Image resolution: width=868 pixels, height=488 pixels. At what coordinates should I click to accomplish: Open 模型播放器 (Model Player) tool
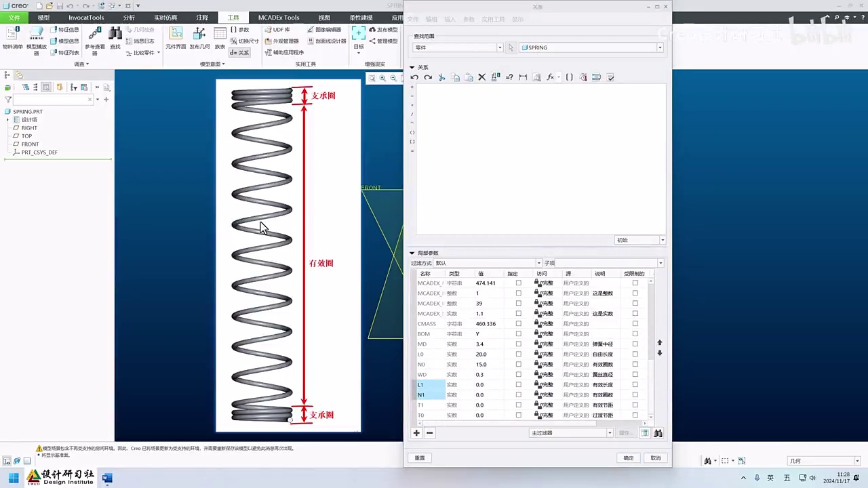point(37,41)
